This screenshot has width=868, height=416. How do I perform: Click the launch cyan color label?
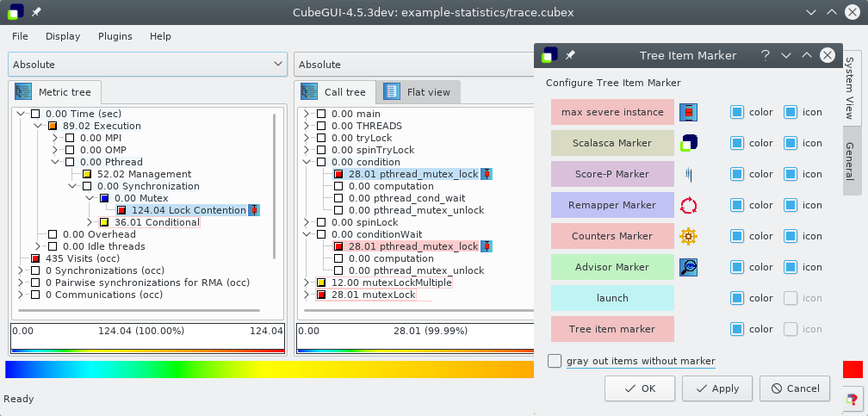[612, 298]
